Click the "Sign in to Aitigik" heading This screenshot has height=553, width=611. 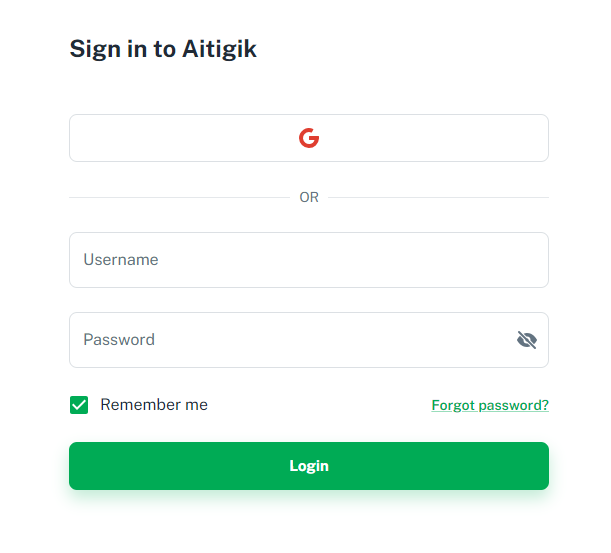point(163,49)
